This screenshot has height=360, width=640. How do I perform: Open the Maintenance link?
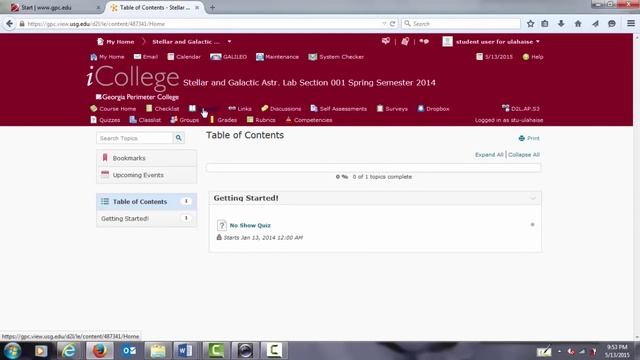277,57
